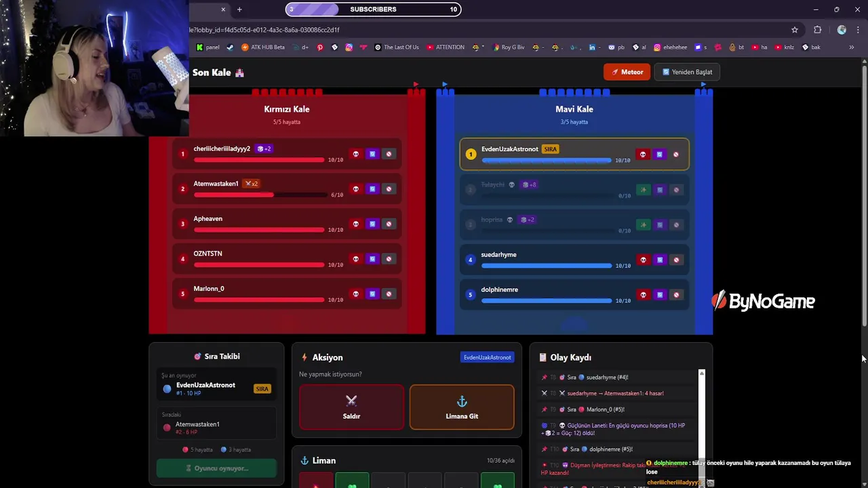
Task: Click the purple dice icon for Marlonn_0
Action: pyautogui.click(x=372, y=294)
